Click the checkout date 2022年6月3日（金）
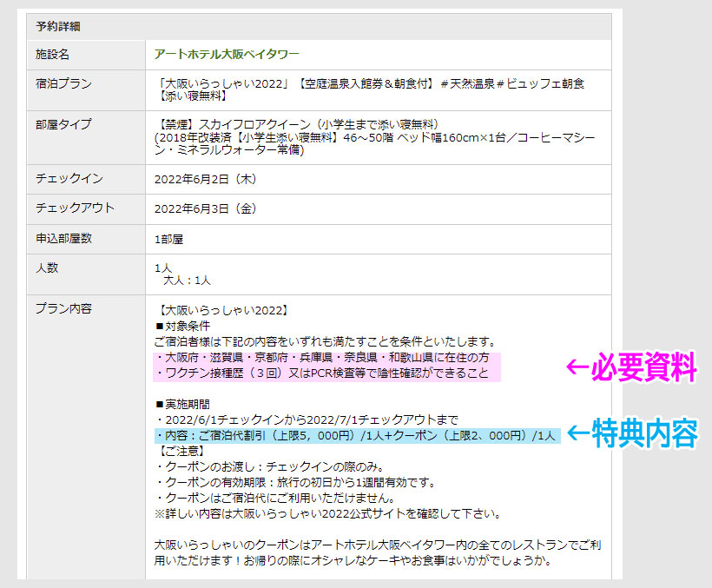Screen dimensions: 712x588 [206, 208]
